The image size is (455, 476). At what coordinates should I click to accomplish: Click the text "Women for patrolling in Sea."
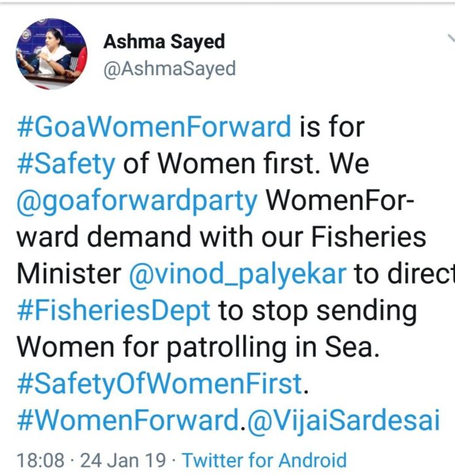coord(198,347)
